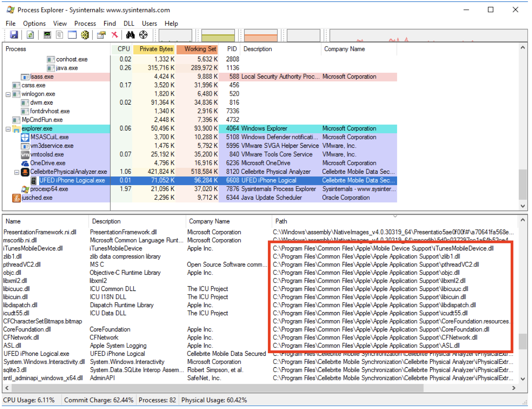
Task: Click the binoculars Find icon
Action: [x=130, y=35]
